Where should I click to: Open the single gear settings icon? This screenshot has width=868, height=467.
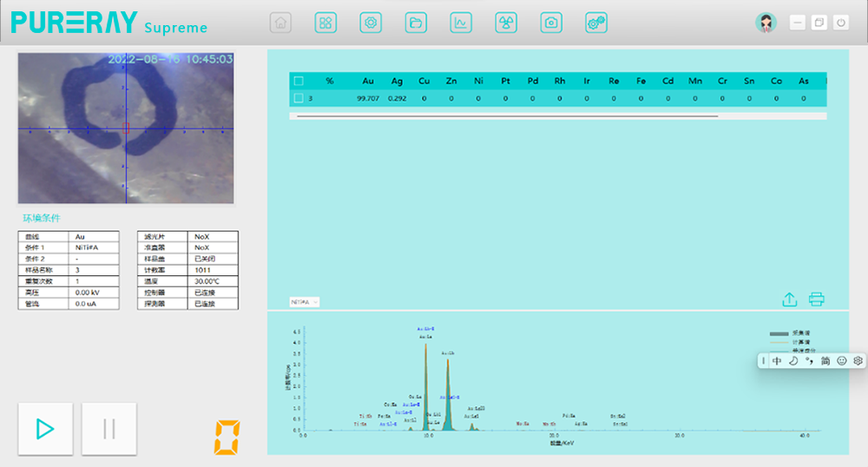[371, 23]
